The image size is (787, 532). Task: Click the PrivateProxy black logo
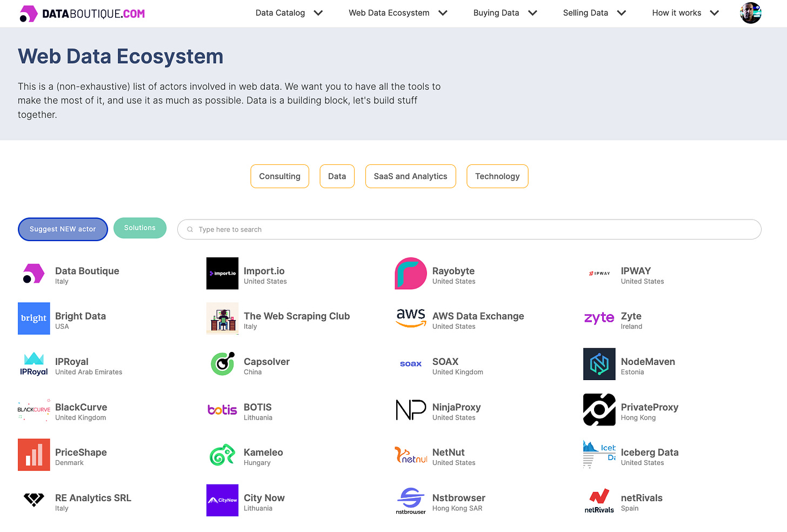[x=599, y=410]
